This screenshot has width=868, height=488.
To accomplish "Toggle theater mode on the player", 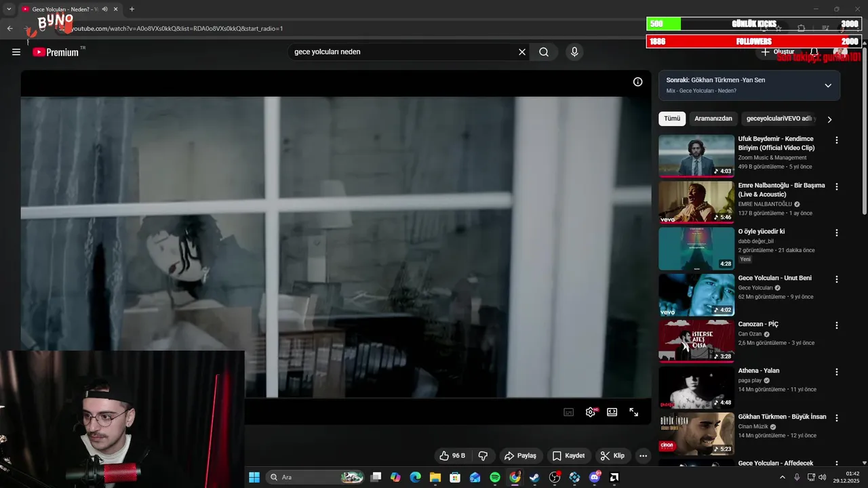I will click(x=612, y=412).
